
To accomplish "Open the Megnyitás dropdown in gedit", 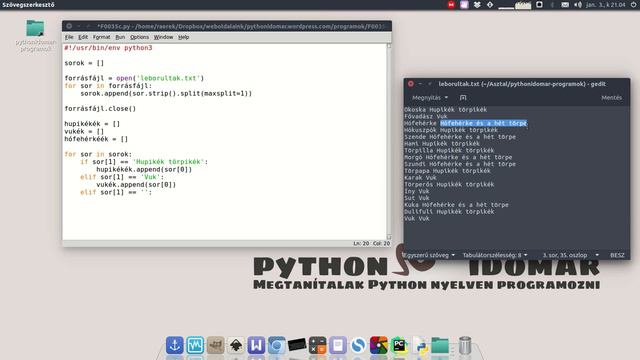I will [430, 98].
